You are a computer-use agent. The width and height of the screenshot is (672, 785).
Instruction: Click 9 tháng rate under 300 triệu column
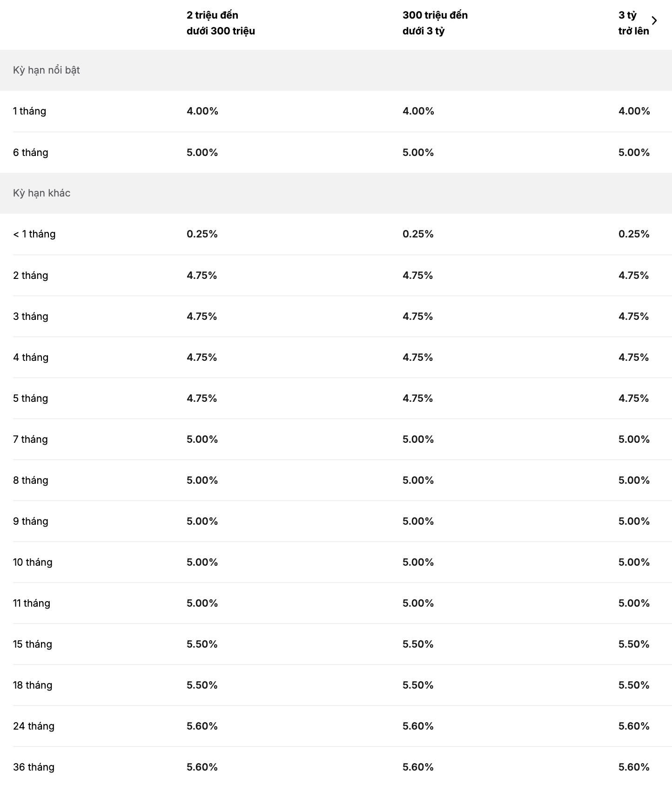click(x=418, y=521)
